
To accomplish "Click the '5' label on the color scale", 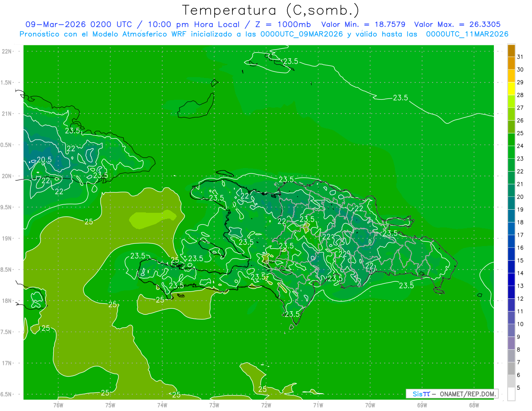I will [x=518, y=388].
